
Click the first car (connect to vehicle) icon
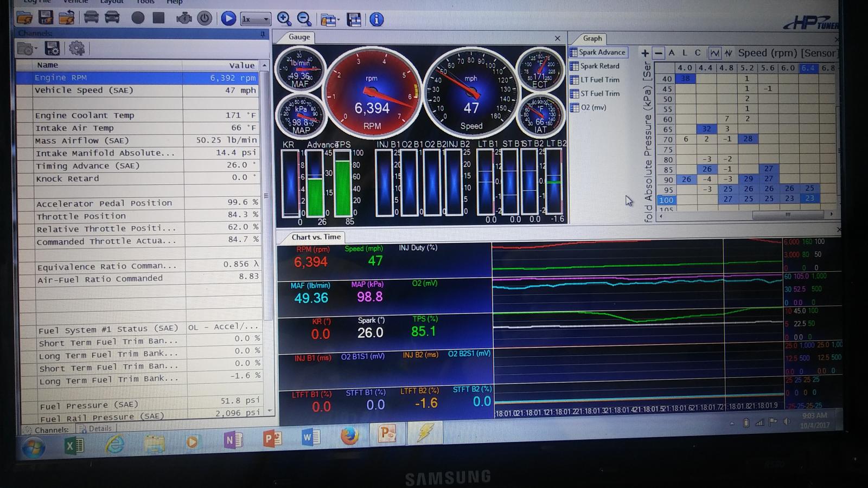[x=91, y=17]
